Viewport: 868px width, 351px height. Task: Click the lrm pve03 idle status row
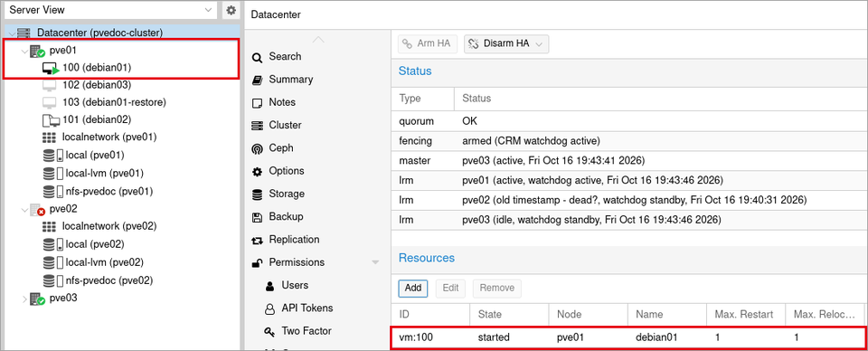[629, 220]
